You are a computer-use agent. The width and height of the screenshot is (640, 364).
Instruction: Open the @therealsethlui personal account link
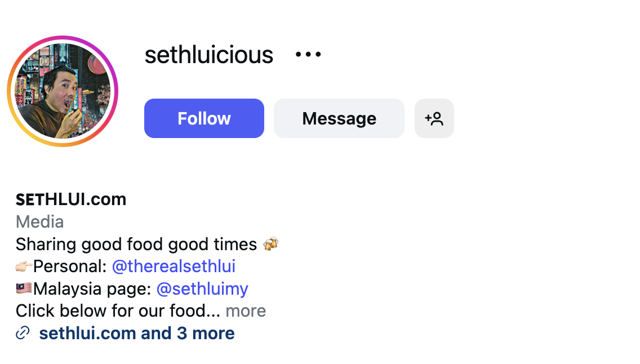click(x=173, y=266)
